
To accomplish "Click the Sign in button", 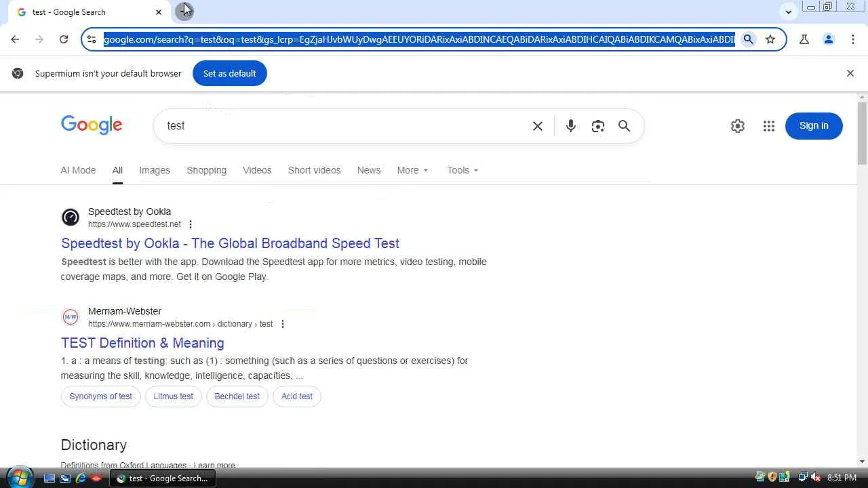I will coord(814,126).
